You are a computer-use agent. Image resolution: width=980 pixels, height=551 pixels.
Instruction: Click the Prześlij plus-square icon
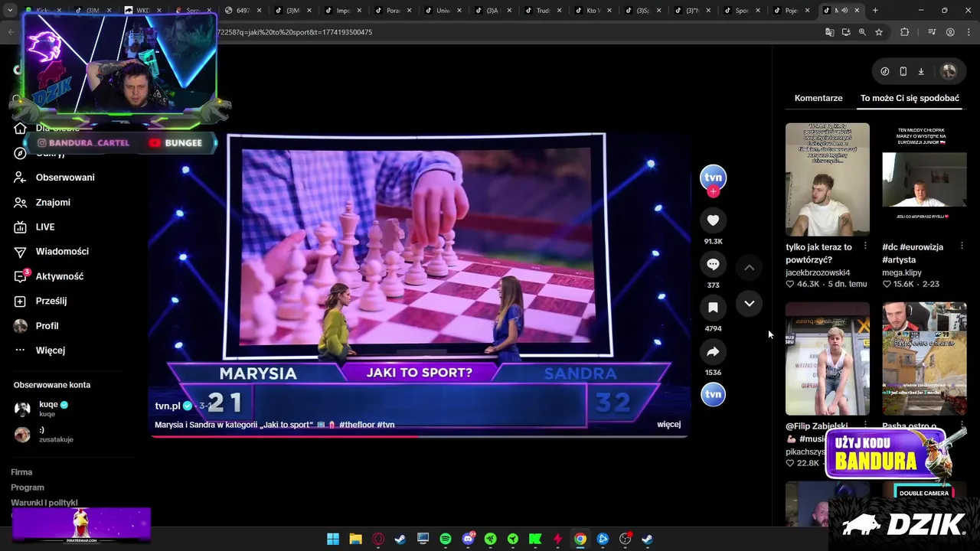21,301
